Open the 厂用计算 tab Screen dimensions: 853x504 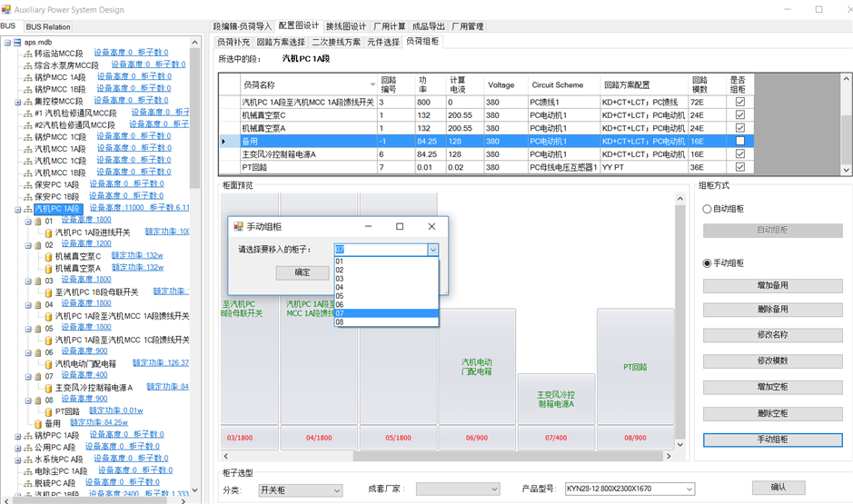390,27
